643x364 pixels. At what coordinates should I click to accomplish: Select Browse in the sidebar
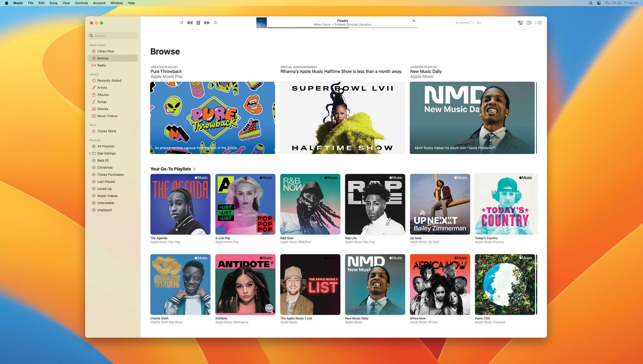[x=113, y=58]
